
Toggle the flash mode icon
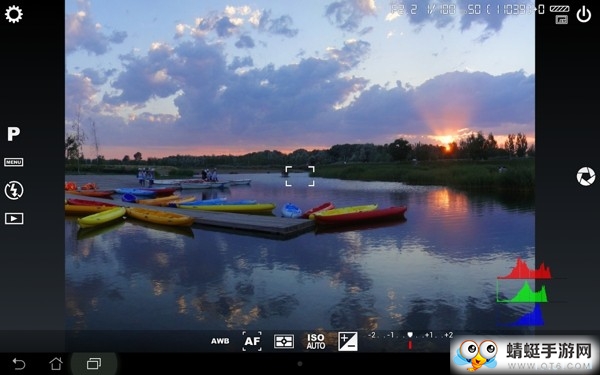click(14, 191)
